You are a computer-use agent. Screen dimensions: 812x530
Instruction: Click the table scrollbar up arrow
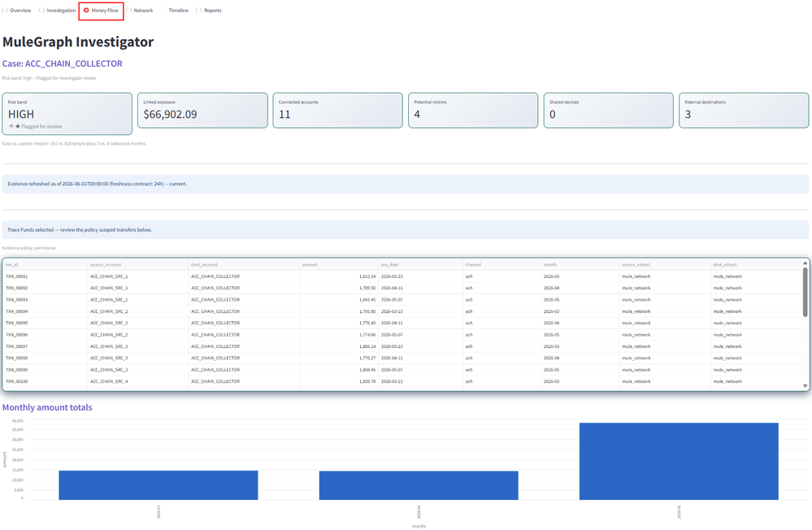coord(805,263)
